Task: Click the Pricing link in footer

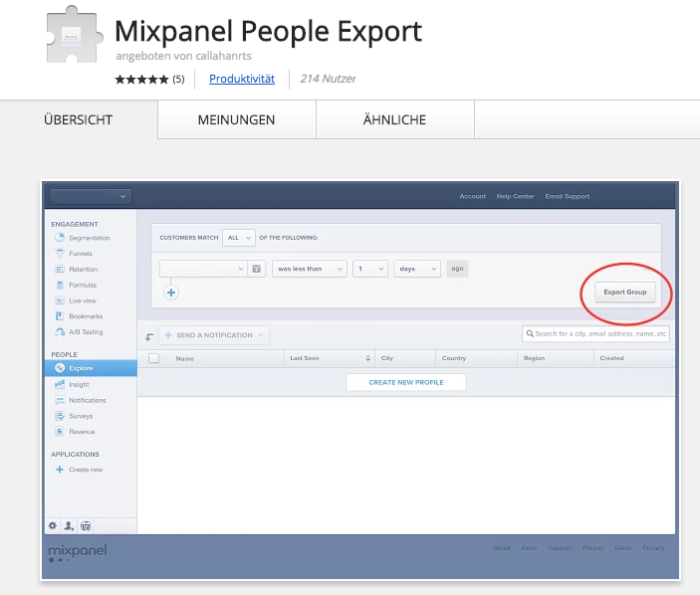Action: tap(592, 547)
